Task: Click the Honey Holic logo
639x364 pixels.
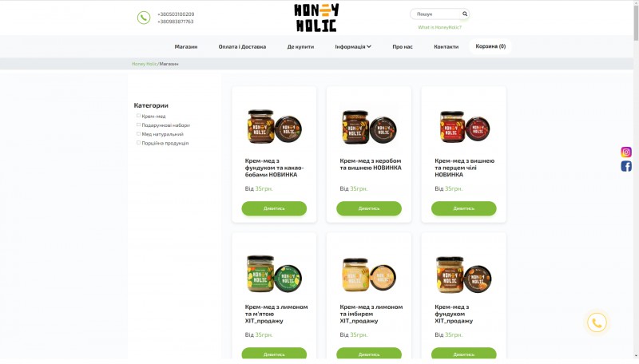Action: [316, 18]
